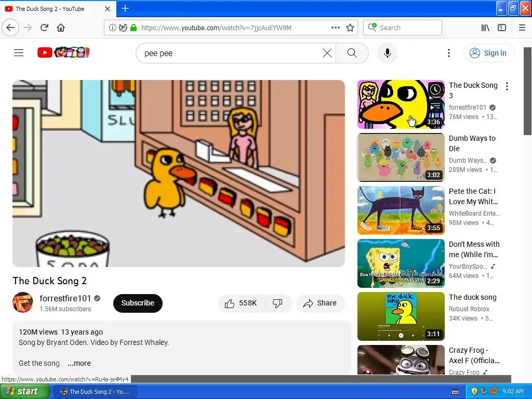Like the video with thumbs up 558K
Viewport: 532px width, 399px height.
[x=241, y=303]
